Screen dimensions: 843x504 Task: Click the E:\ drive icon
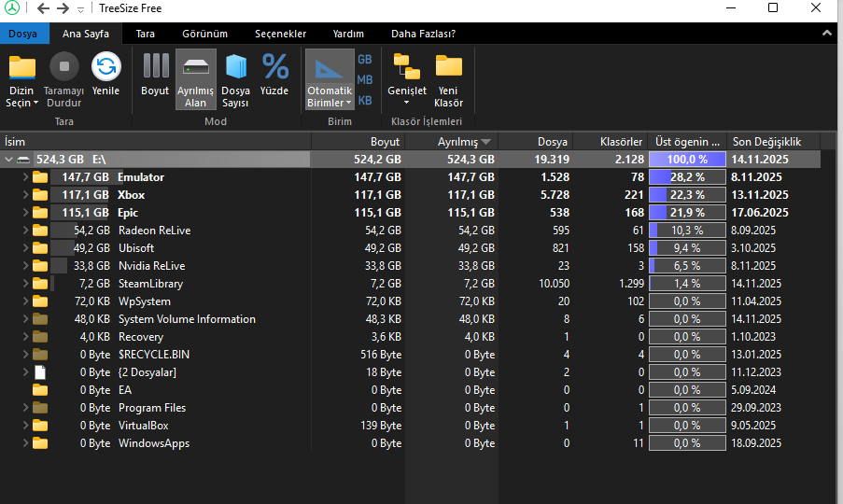pos(23,160)
